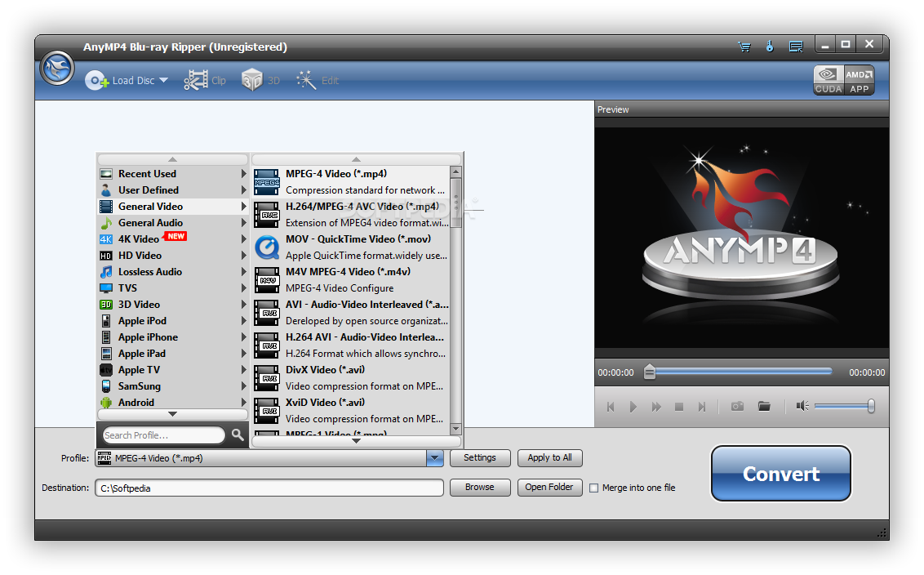Enable Merge into one file
The height and width of the screenshot is (575, 924).
tap(594, 488)
